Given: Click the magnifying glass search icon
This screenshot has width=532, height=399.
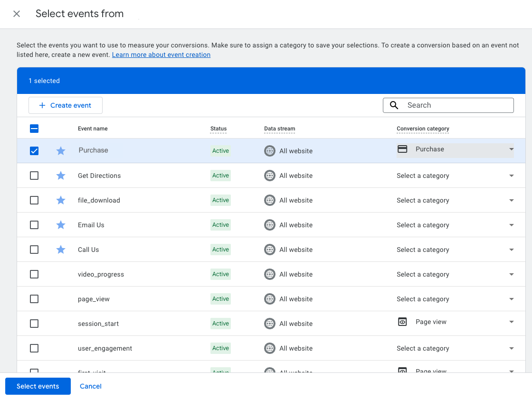Looking at the screenshot, I should [394, 105].
